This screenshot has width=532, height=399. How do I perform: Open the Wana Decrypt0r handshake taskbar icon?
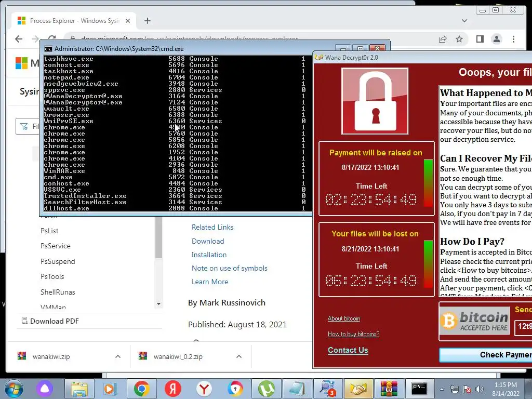(359, 389)
